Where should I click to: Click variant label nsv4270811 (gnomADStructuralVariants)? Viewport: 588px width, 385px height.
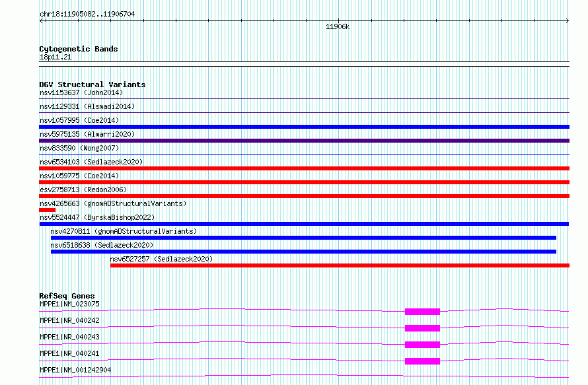(124, 231)
